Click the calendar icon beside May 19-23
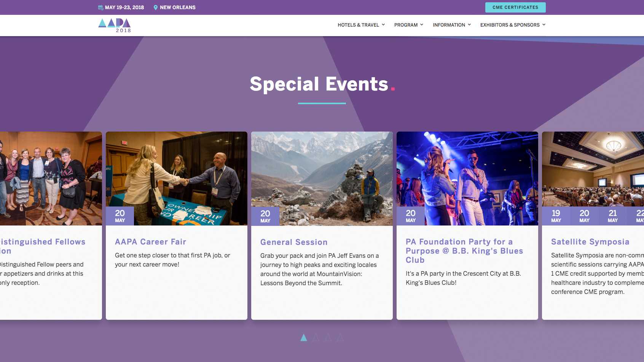Image resolution: width=644 pixels, height=362 pixels. (100, 8)
